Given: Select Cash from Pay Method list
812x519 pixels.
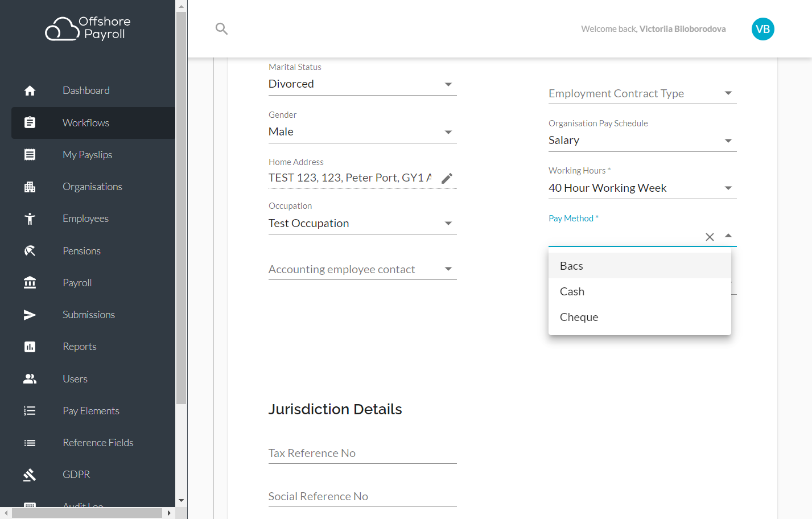Looking at the screenshot, I should point(640,291).
